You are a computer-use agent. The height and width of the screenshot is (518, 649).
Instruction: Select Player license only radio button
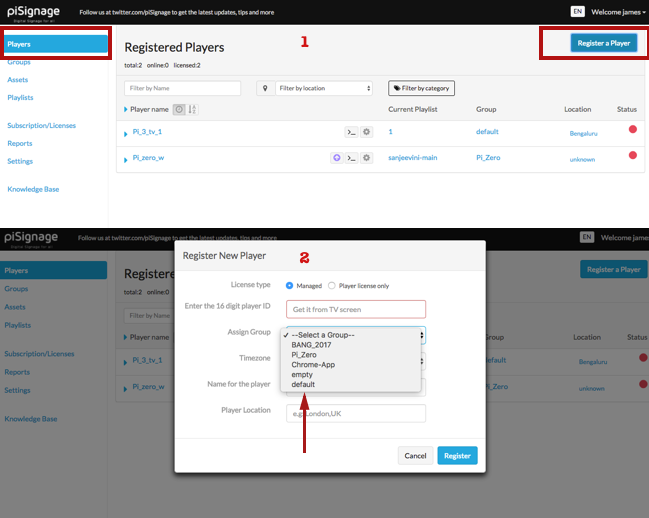(x=332, y=285)
